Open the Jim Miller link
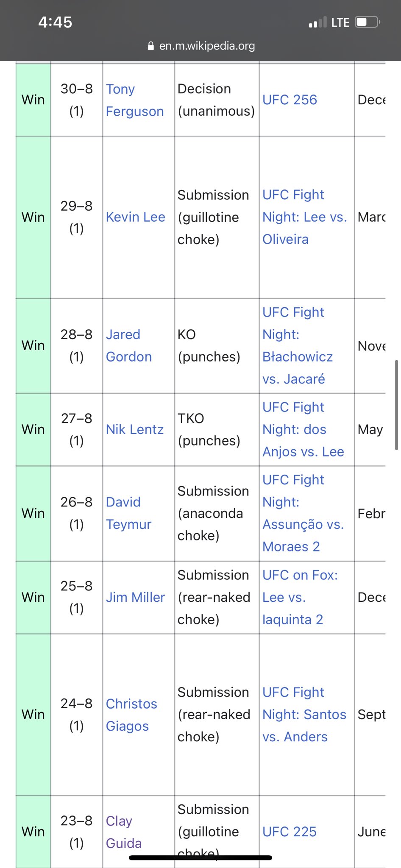 click(x=136, y=597)
